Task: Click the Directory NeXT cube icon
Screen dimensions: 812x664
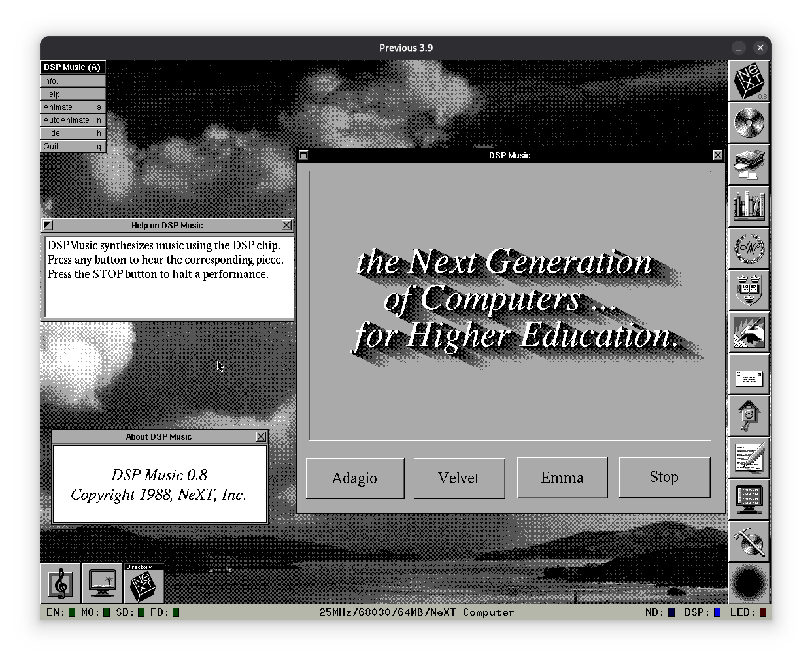Action: pos(144,584)
